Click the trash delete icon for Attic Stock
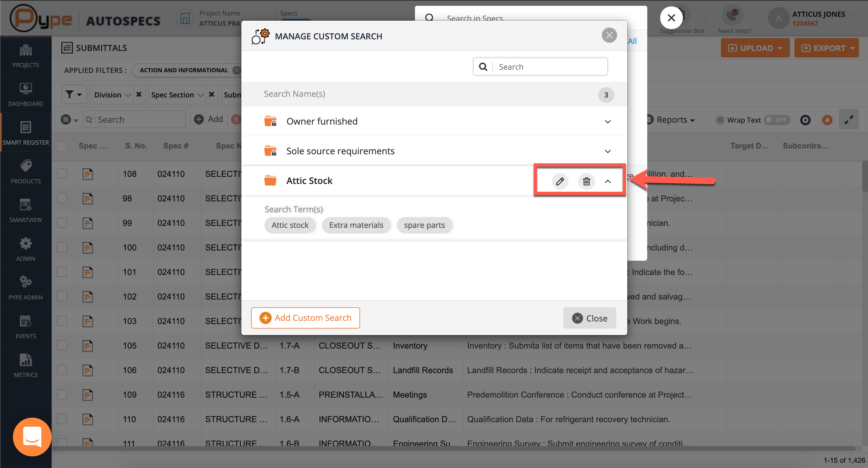This screenshot has width=868, height=468. click(586, 181)
